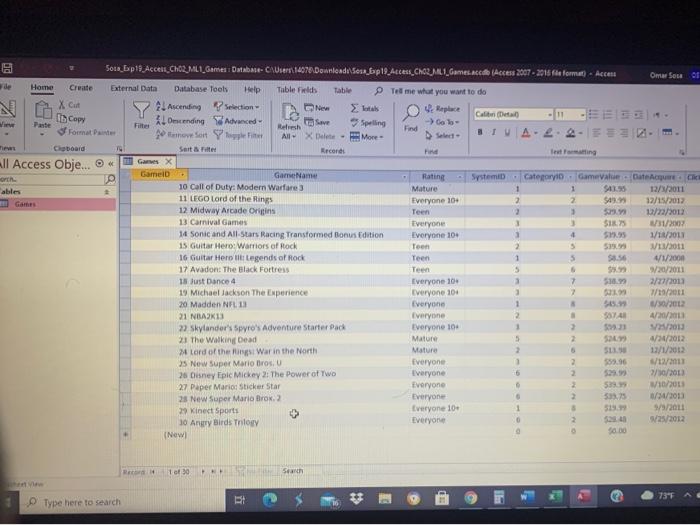
Task: Click the Rating column header
Action: (436, 176)
